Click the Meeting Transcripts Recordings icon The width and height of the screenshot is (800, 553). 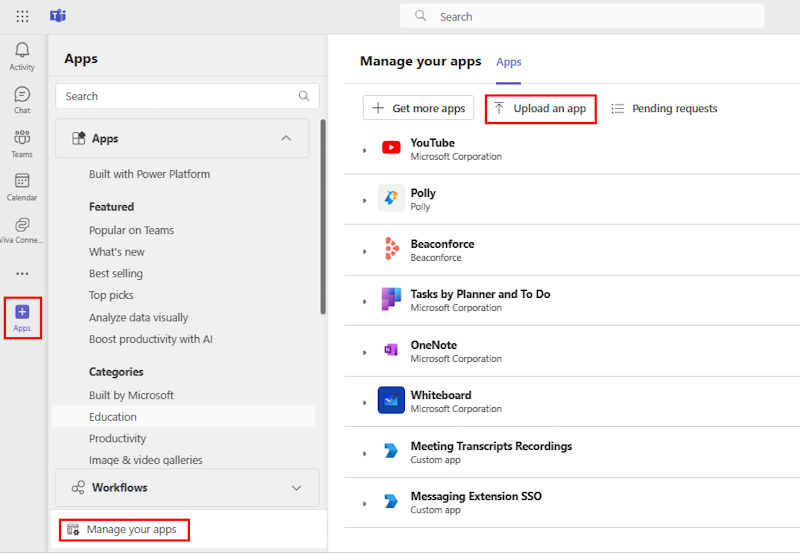point(391,450)
